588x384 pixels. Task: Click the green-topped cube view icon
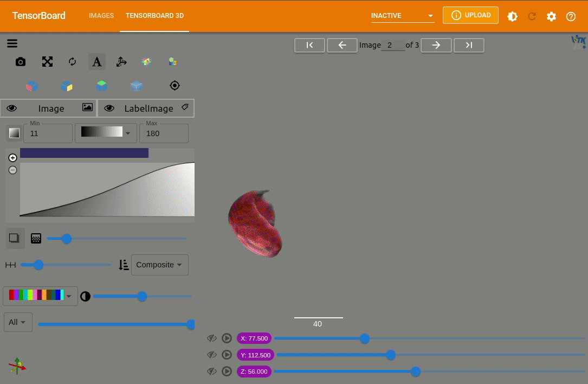click(101, 85)
